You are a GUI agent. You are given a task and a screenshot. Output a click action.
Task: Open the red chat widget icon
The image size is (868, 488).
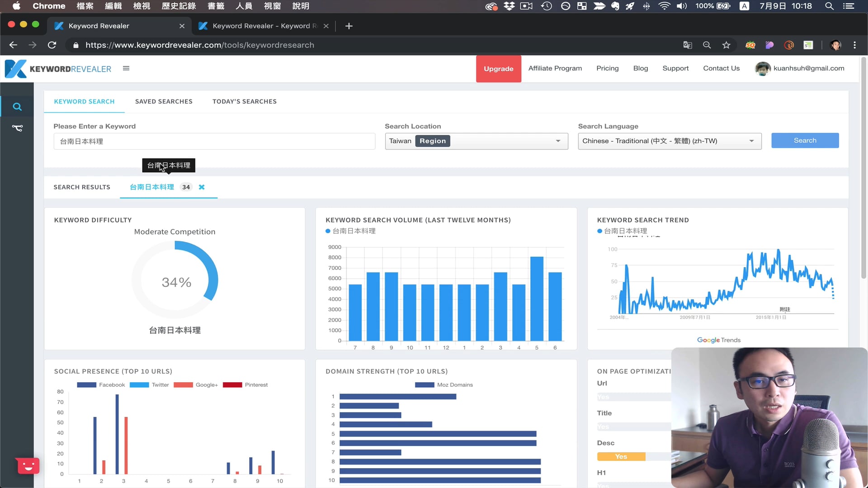point(28,465)
